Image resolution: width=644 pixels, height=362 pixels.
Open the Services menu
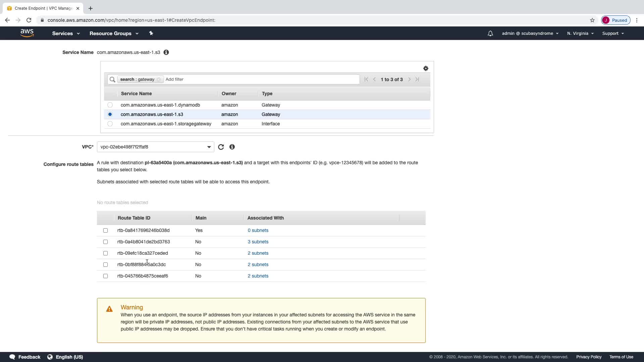click(x=66, y=34)
